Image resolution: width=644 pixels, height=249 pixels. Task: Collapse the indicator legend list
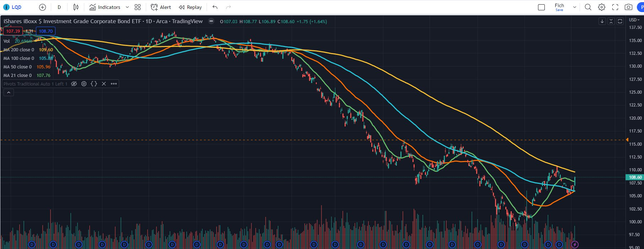coord(9,93)
